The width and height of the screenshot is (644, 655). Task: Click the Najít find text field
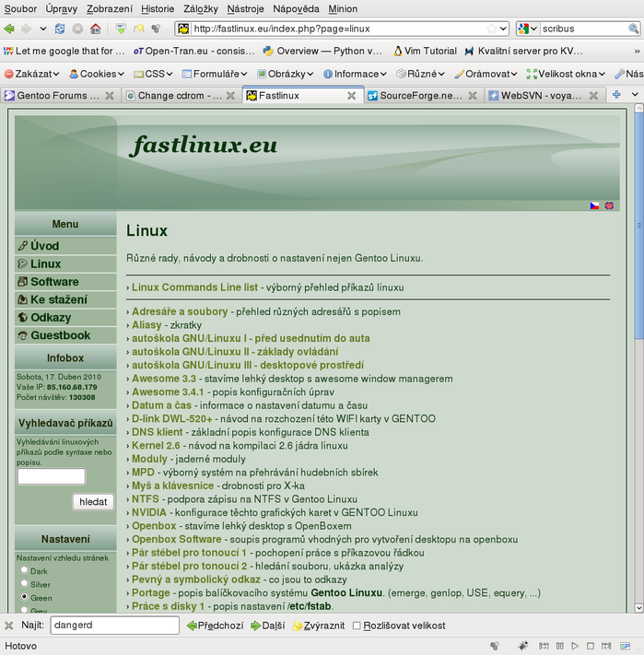(x=114, y=626)
